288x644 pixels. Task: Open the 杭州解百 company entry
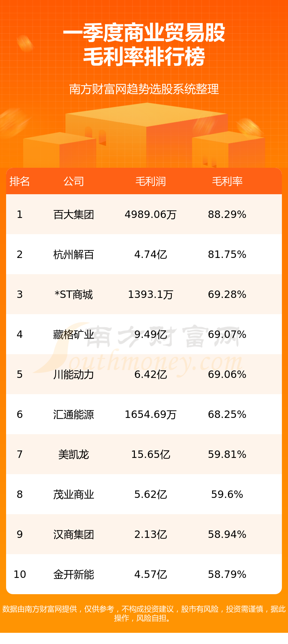[74, 255]
